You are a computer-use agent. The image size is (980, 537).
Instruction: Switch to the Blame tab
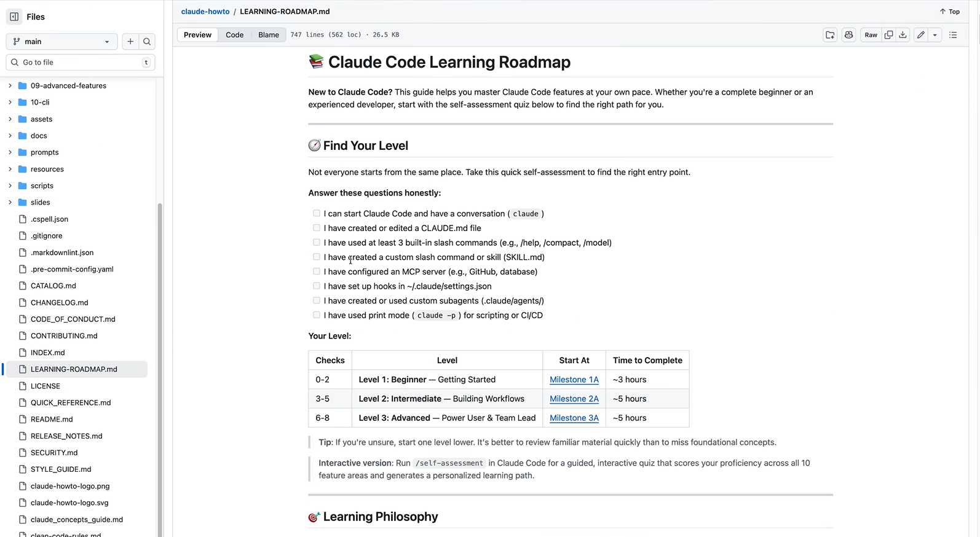click(269, 35)
